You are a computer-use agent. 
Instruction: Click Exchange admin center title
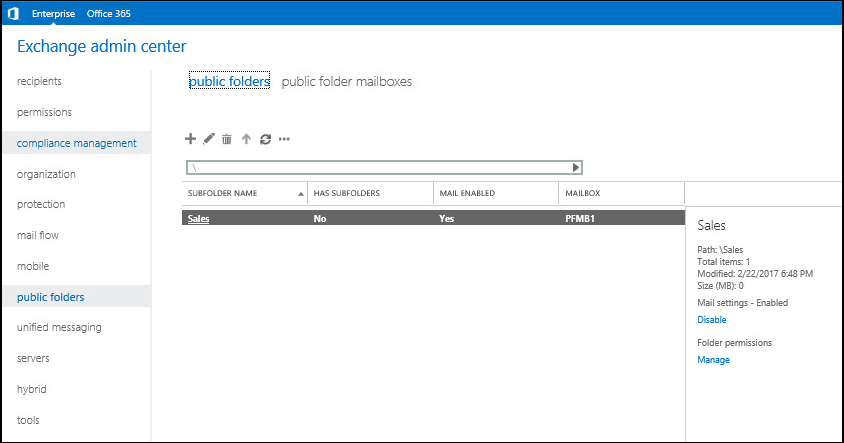[x=102, y=46]
